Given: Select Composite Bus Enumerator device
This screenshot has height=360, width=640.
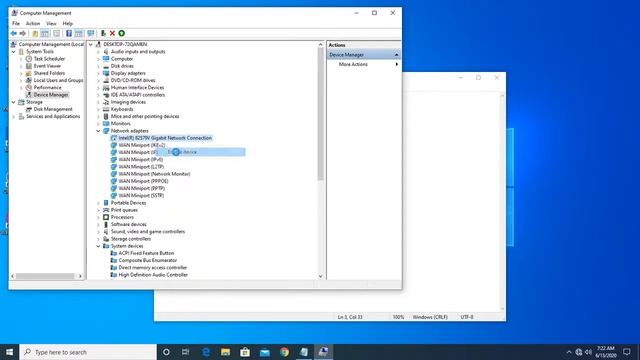Looking at the screenshot, I should pyautogui.click(x=147, y=260).
